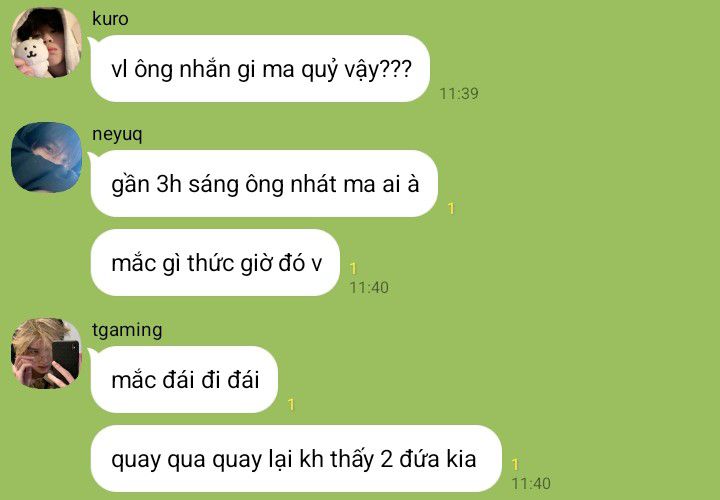This screenshot has width=720, height=500.
Task: Select message 'mắc đái đi đái'
Action: click(185, 380)
